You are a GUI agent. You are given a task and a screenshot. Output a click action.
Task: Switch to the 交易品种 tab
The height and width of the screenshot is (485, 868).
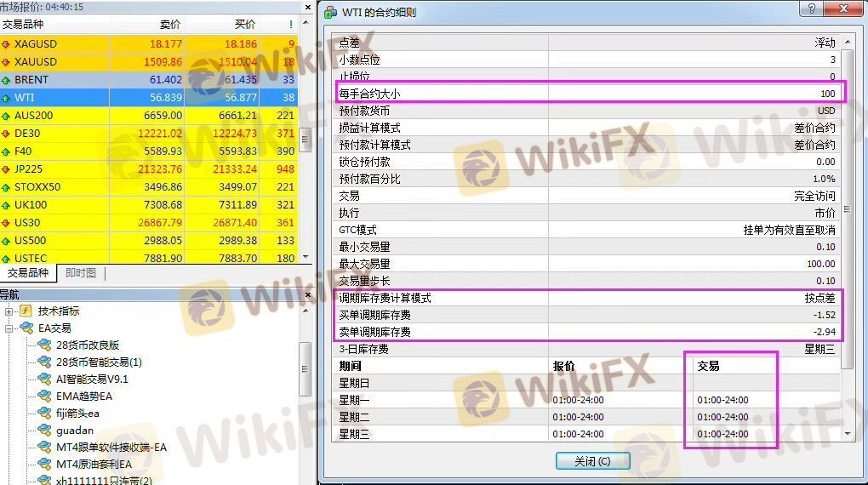click(x=28, y=273)
